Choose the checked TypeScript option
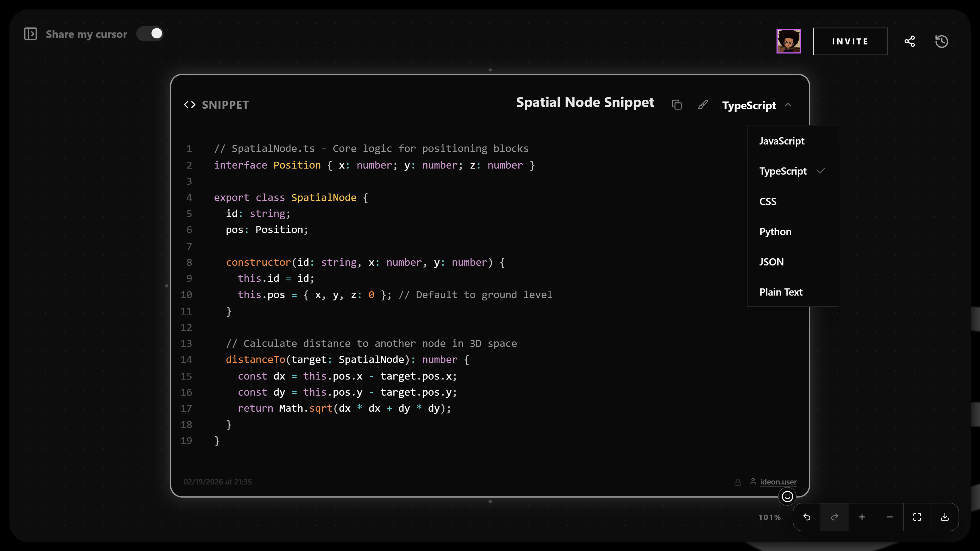The width and height of the screenshot is (980, 551). tap(783, 171)
